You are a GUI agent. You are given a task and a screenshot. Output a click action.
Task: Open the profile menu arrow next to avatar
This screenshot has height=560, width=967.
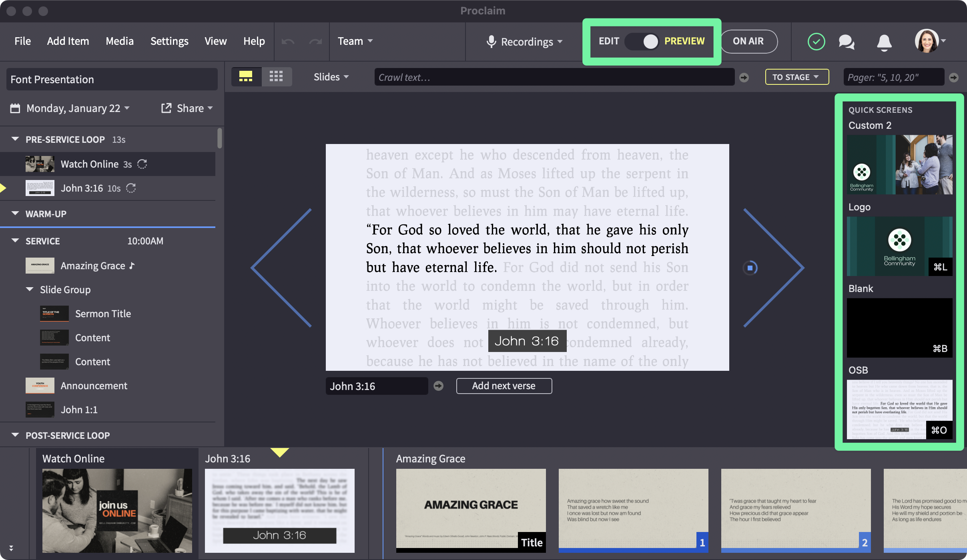(944, 41)
